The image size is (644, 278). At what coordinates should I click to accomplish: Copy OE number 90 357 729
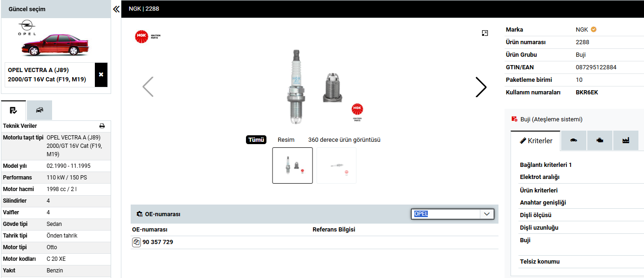coord(137,242)
